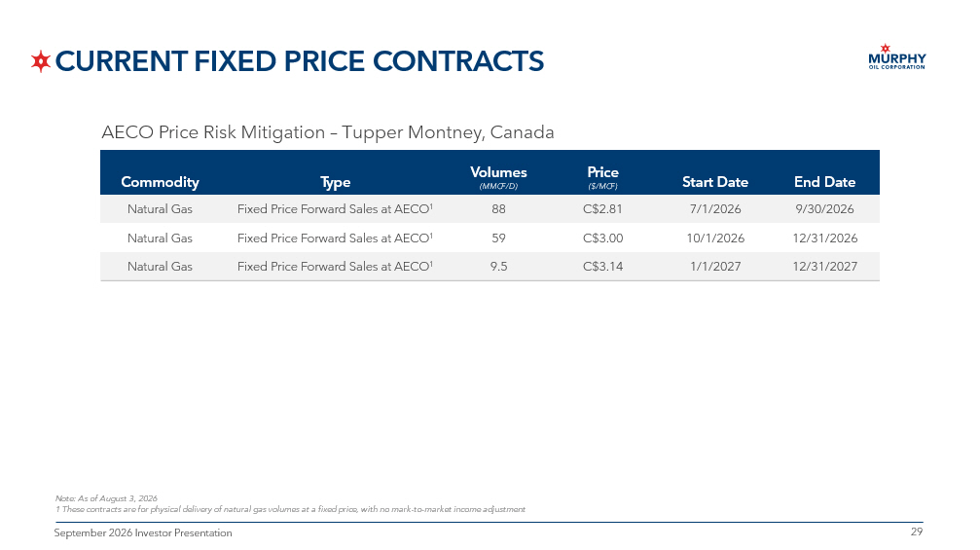This screenshot has height=550, width=980.
Task: Select the Current Fixed Price Contracts title
Action: pyautogui.click(x=300, y=61)
